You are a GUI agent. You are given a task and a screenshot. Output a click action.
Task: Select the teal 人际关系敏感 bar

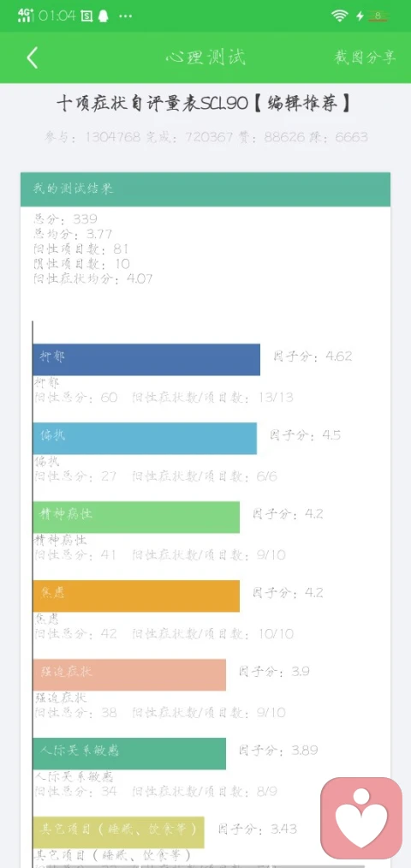129,753
